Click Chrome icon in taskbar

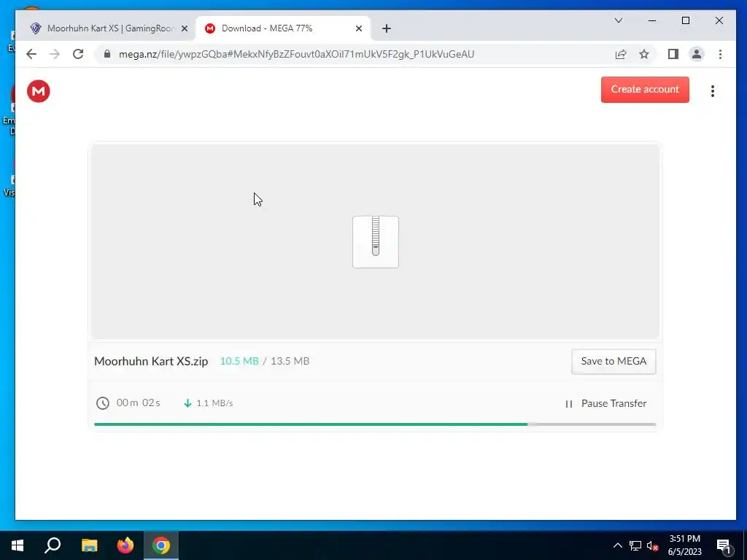[161, 545]
